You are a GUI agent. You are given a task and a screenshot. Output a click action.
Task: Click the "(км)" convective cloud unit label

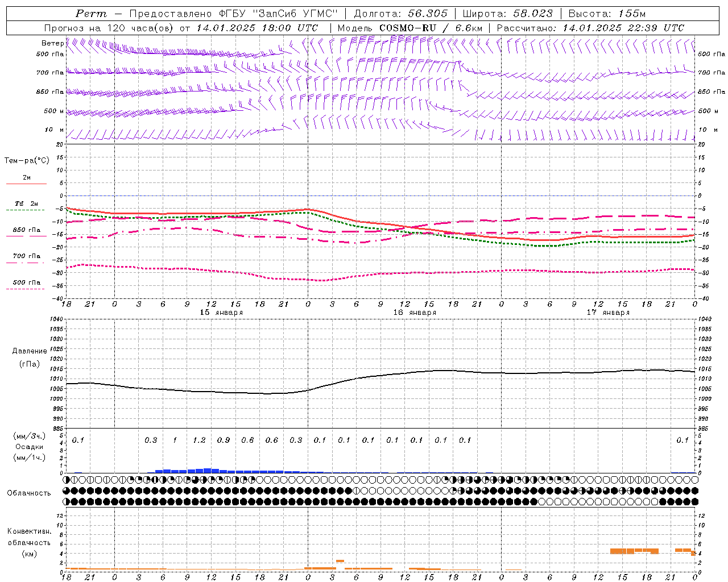[29, 554]
